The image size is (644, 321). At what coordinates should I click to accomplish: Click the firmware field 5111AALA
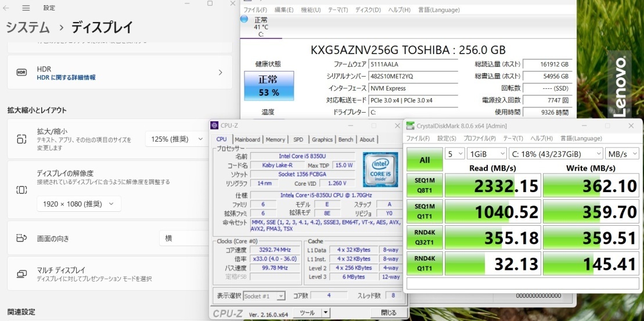(x=413, y=64)
